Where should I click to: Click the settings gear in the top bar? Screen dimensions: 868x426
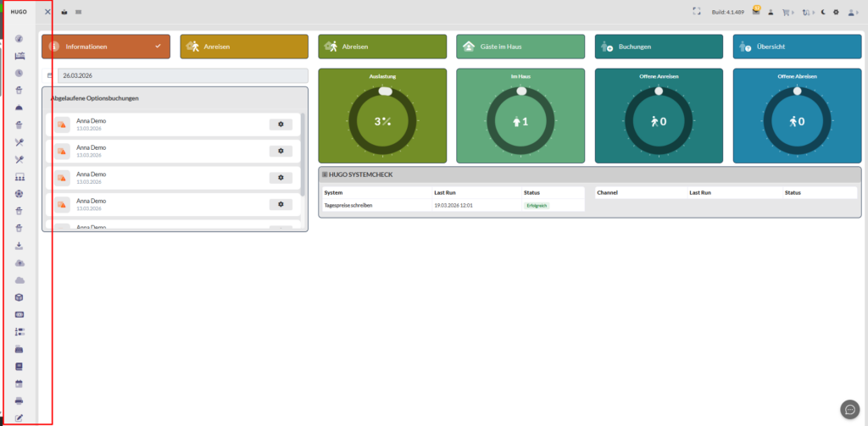pyautogui.click(x=836, y=12)
